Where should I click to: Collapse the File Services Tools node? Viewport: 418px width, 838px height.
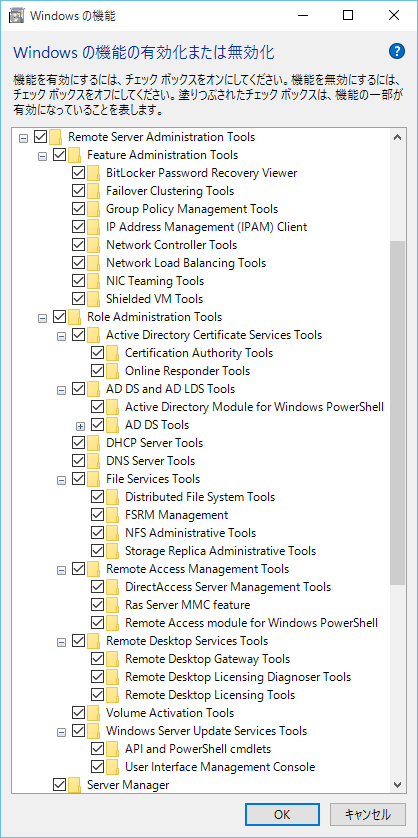click(61, 480)
